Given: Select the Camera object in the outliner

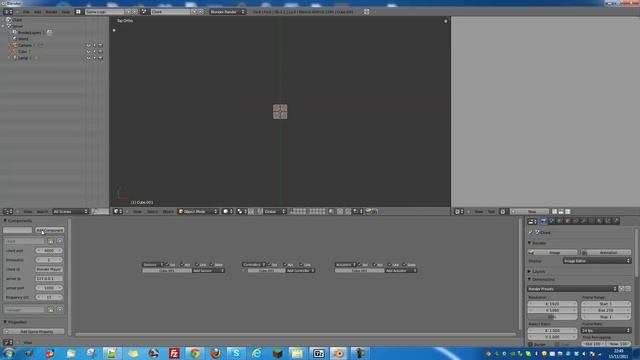Looking at the screenshot, I should [x=24, y=45].
